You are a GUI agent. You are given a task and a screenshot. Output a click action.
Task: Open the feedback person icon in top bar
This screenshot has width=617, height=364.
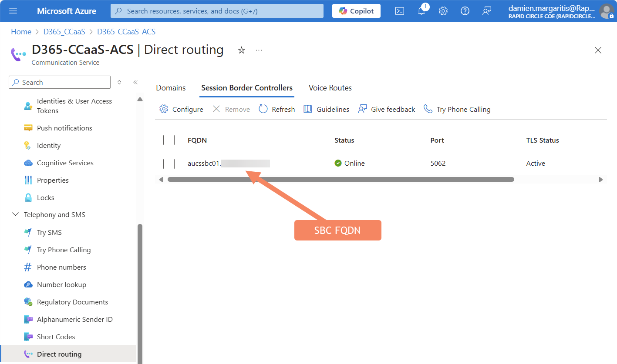click(x=486, y=11)
